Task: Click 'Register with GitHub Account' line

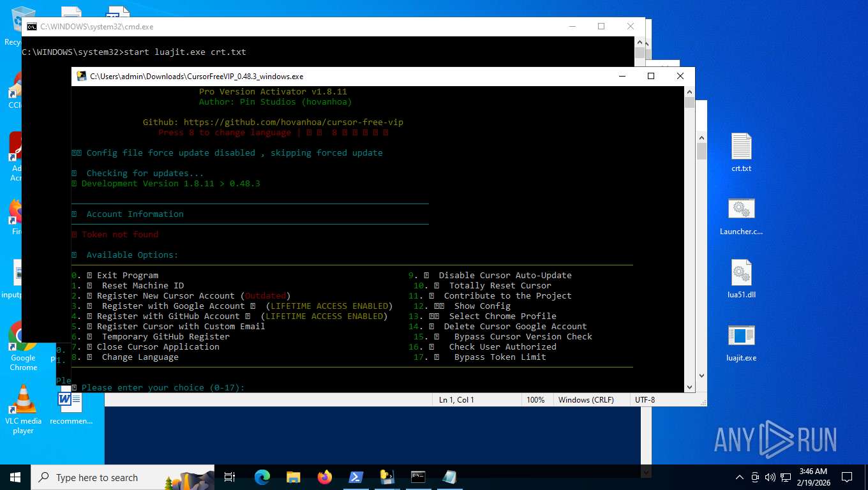Action: (x=229, y=316)
